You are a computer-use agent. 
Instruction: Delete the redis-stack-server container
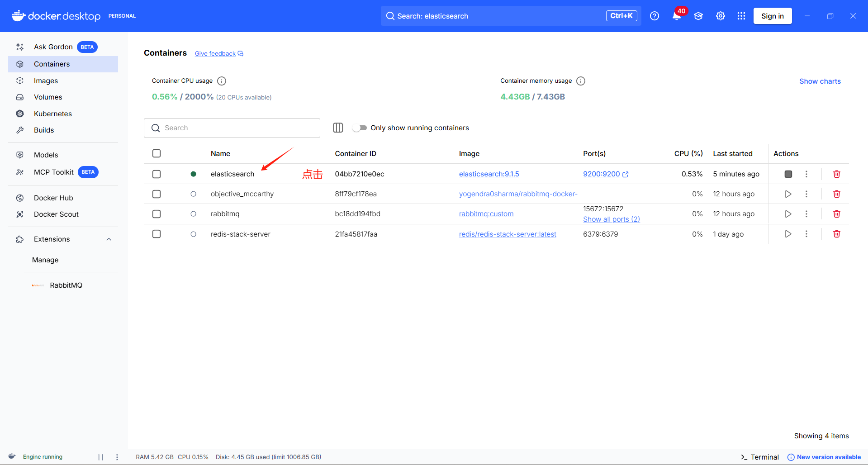pyautogui.click(x=836, y=234)
